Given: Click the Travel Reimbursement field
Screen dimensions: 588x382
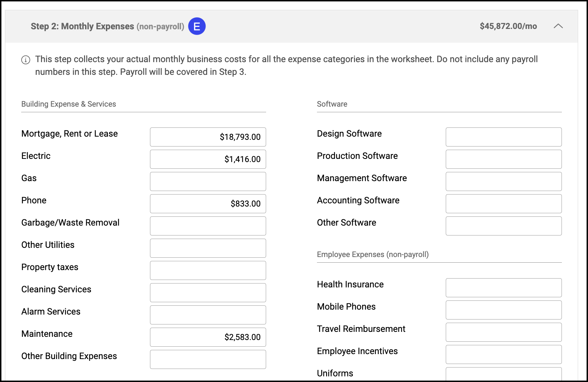Looking at the screenshot, I should tap(504, 332).
